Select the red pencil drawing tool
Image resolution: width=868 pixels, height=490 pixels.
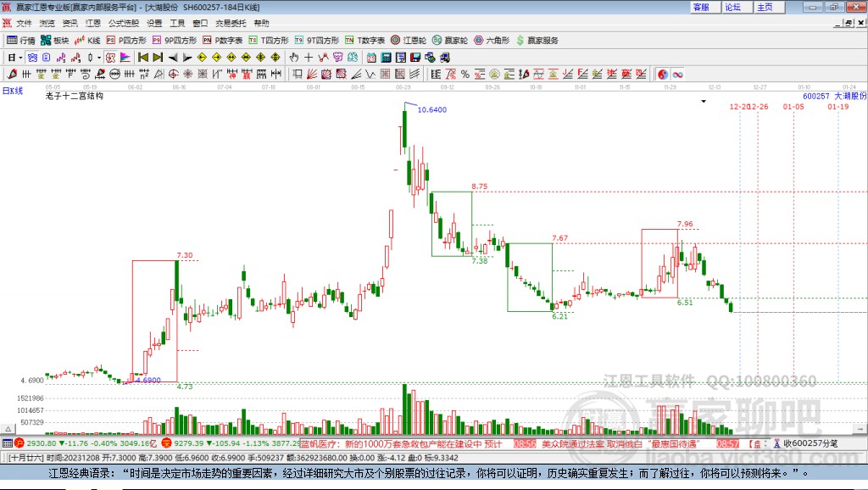(x=12, y=74)
